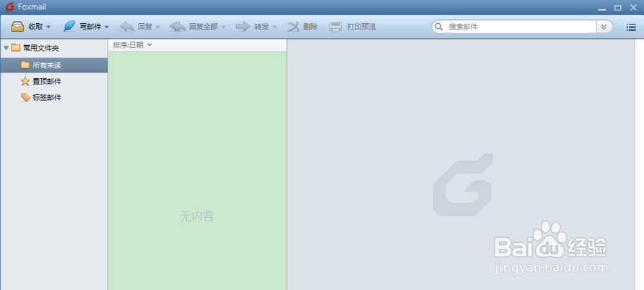Click the 打印预览 label
The height and width of the screenshot is (290, 644).
tap(361, 26)
